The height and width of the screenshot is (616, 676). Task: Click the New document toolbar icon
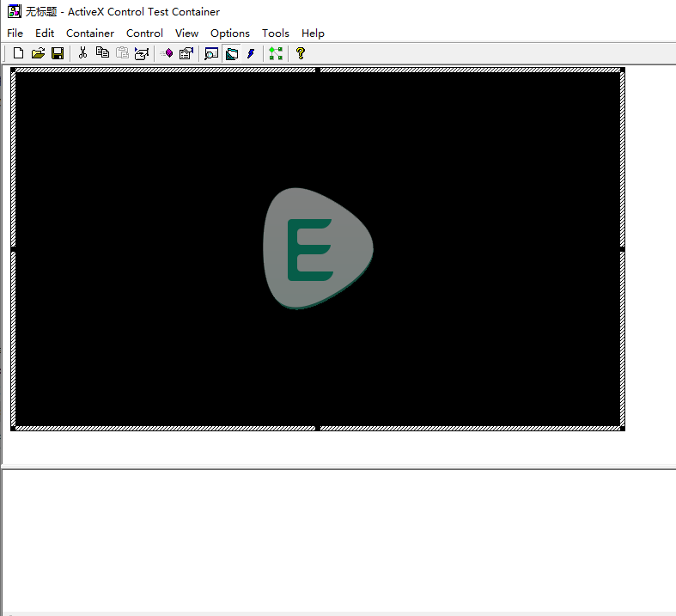pyautogui.click(x=18, y=53)
